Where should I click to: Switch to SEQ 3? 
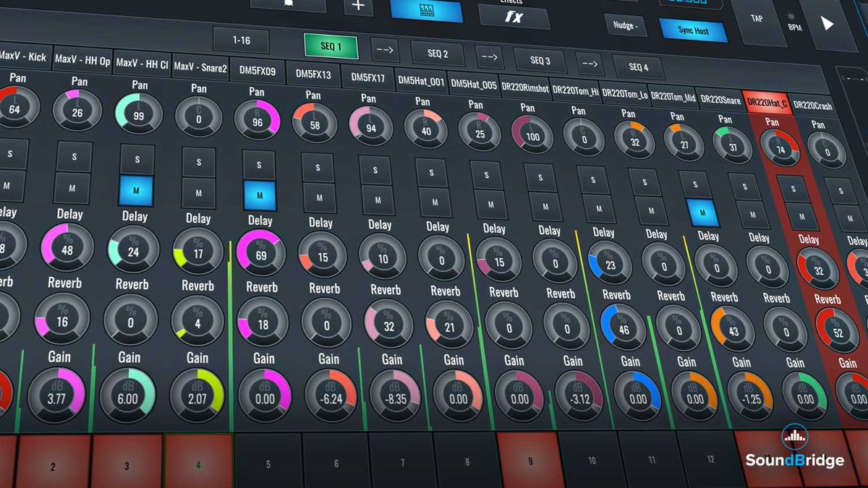point(540,60)
